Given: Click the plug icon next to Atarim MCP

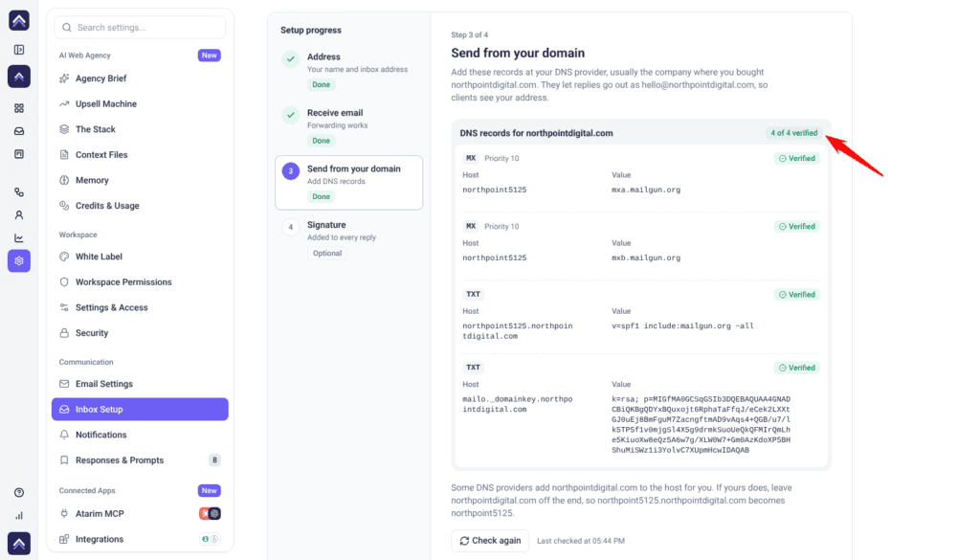Looking at the screenshot, I should point(64,514).
